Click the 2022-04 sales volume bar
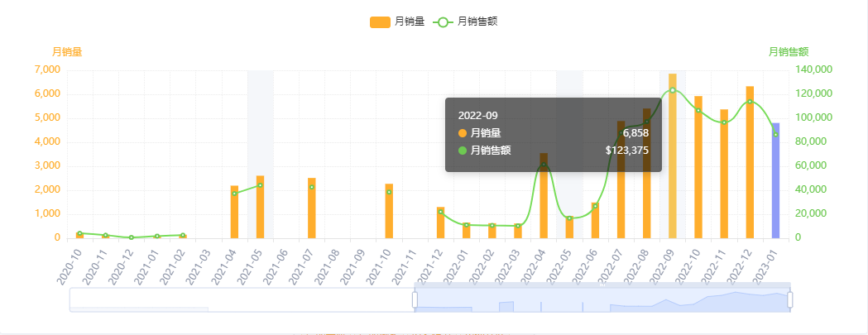Viewport: 868px width, 335px height. coord(544,195)
